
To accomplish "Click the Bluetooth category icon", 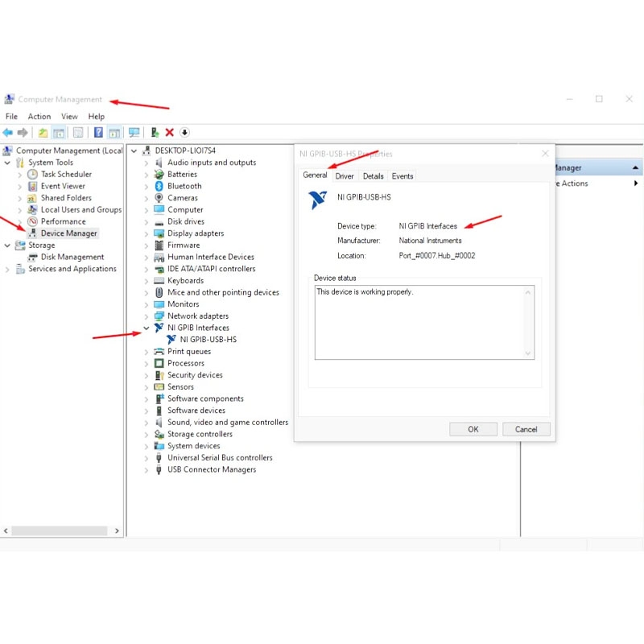I will (x=159, y=186).
